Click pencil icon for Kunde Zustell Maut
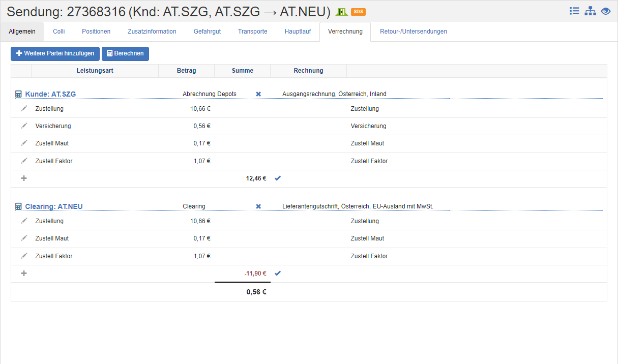This screenshot has width=618, height=364. click(24, 143)
